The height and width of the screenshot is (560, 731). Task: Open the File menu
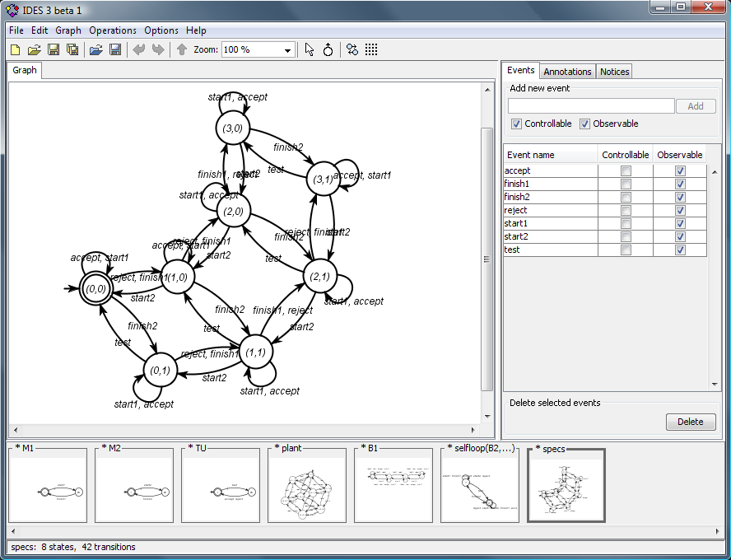pos(16,30)
